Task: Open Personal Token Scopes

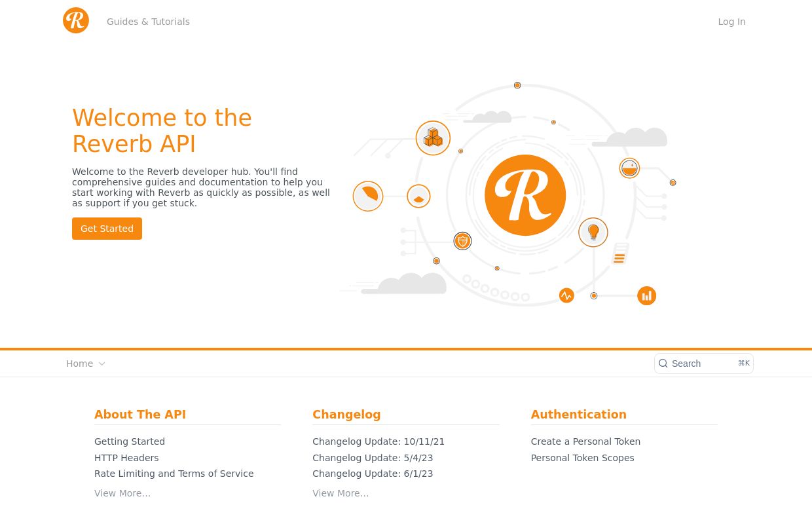Action: click(582, 458)
